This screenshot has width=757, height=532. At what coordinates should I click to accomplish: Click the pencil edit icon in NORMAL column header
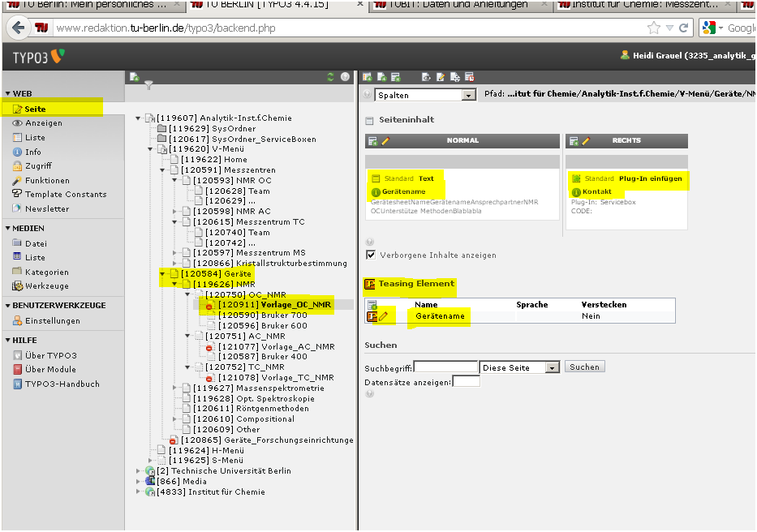385,141
